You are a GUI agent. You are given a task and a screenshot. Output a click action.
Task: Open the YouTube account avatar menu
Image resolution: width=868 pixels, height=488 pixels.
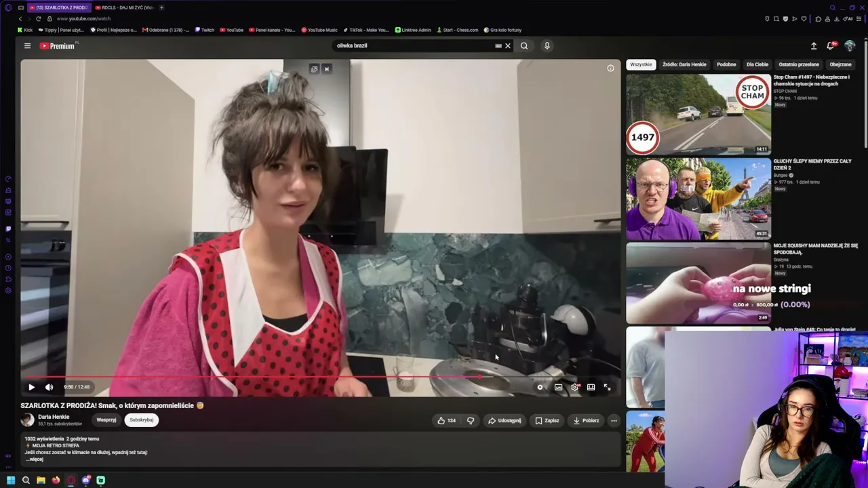click(x=850, y=46)
